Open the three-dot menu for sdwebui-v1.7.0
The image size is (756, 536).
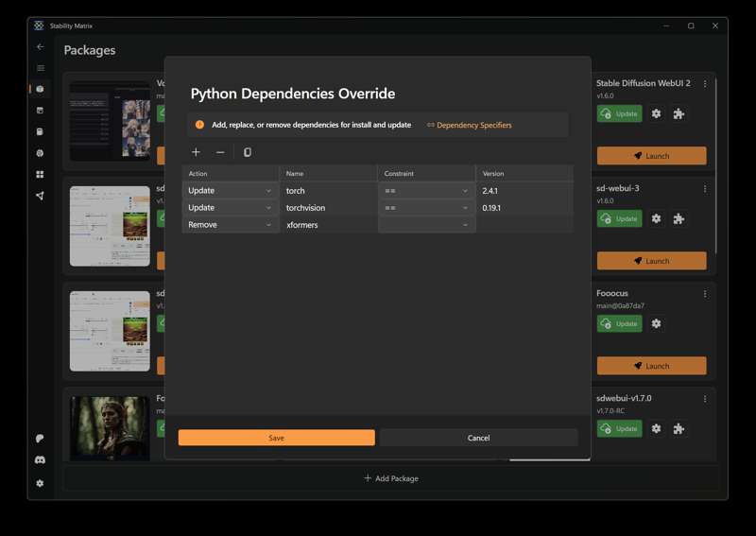[705, 398]
